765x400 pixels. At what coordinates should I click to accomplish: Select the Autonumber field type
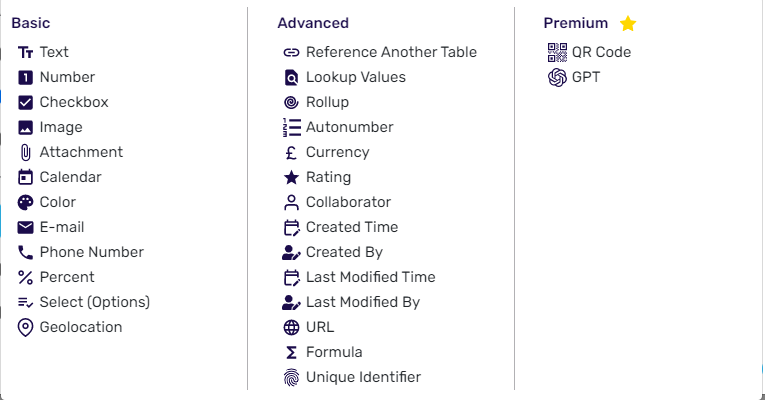(338, 127)
